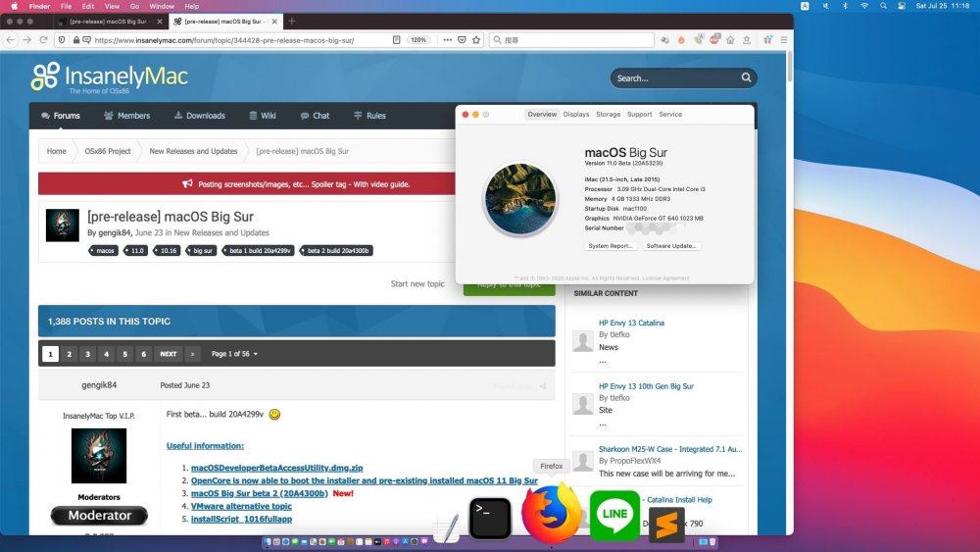Screen dimensions: 980x552
Task: Open the Members navigation item
Action: tap(126, 116)
